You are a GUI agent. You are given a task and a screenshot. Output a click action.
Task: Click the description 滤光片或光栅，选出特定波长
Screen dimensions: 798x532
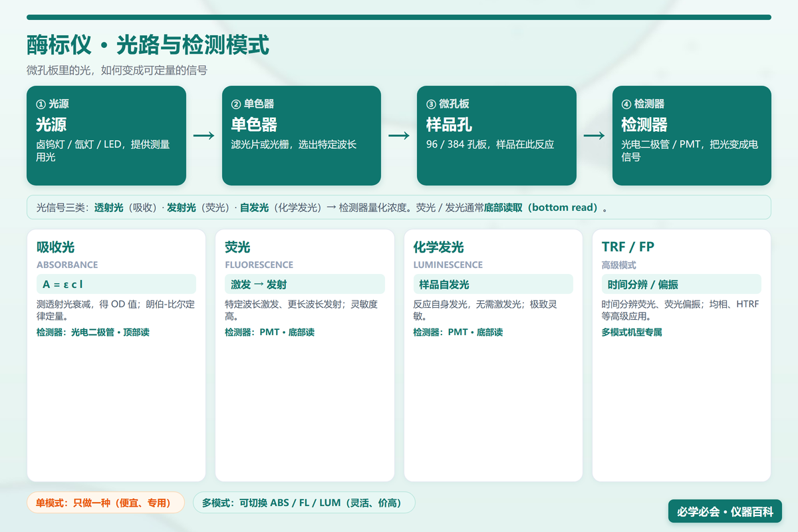[294, 144]
